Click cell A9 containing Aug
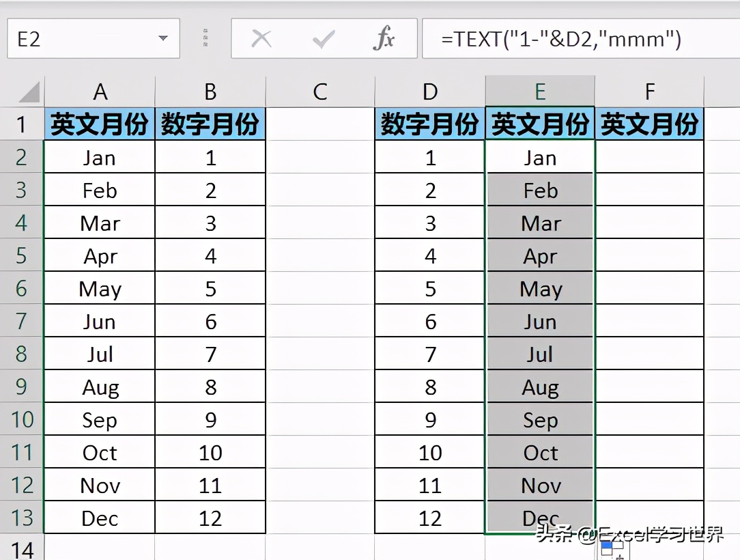This screenshot has width=740, height=560. click(x=100, y=387)
